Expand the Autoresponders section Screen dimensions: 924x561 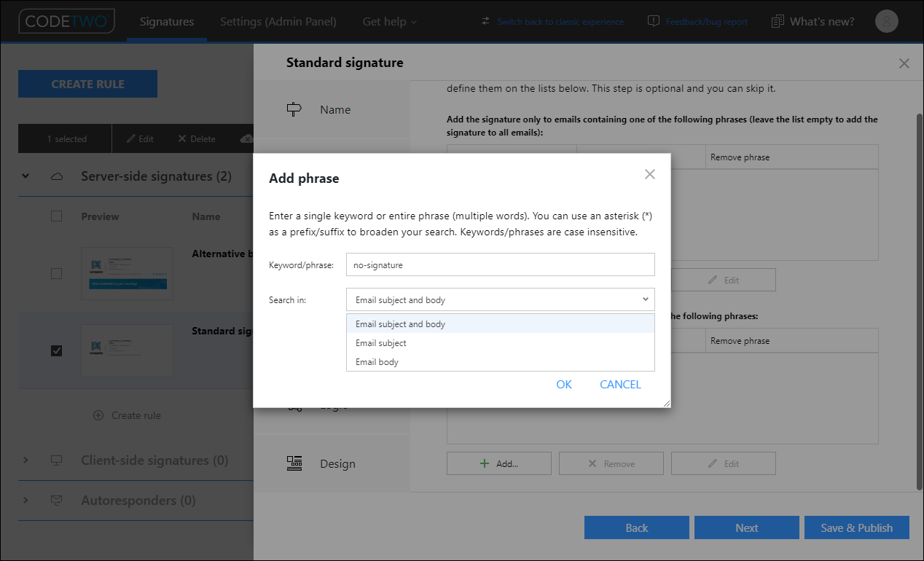tap(26, 501)
